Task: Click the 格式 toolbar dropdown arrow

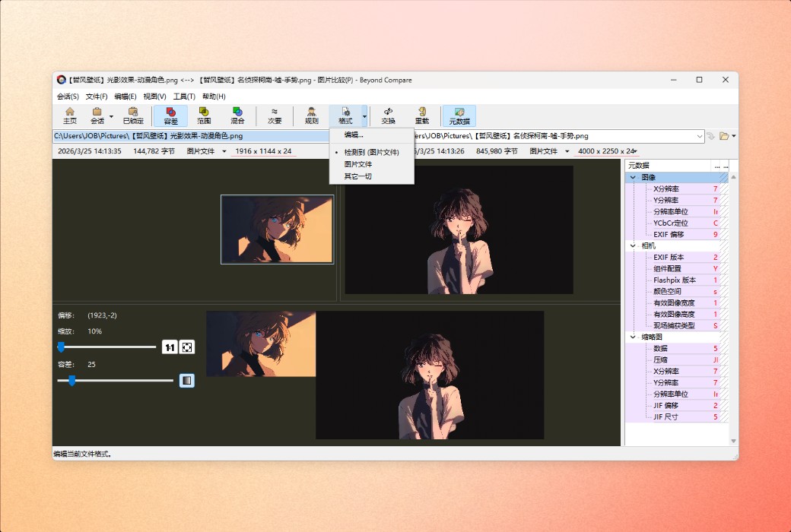Action: [364, 116]
